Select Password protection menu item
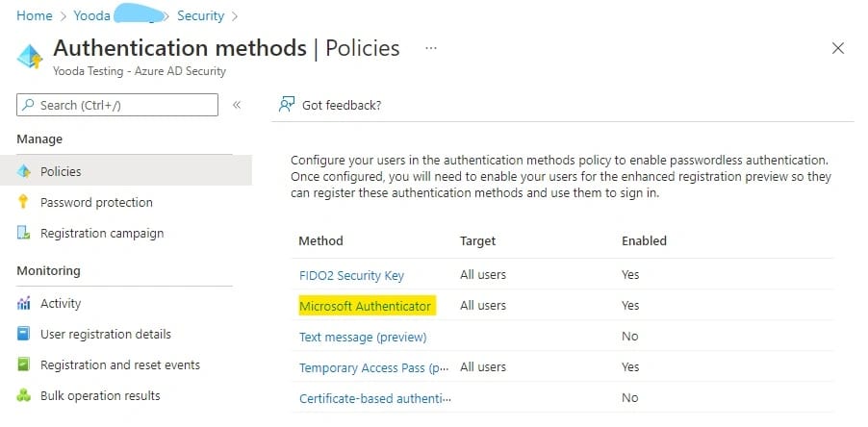 tap(96, 202)
